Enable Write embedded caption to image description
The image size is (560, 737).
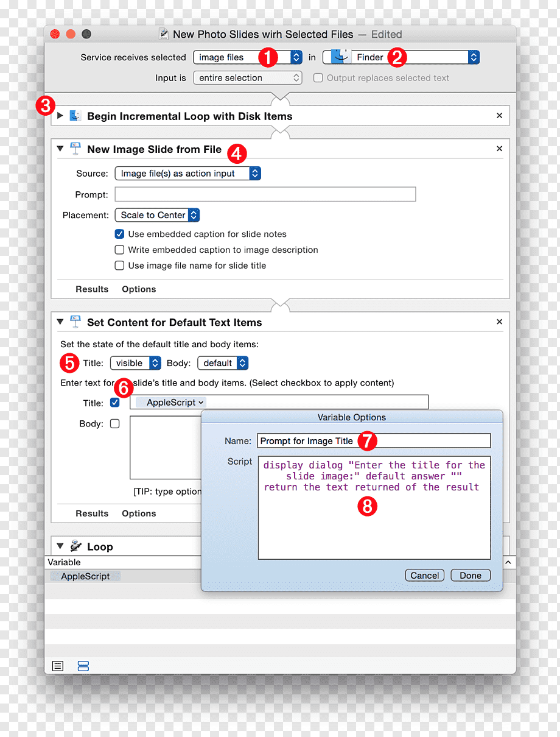coord(119,250)
